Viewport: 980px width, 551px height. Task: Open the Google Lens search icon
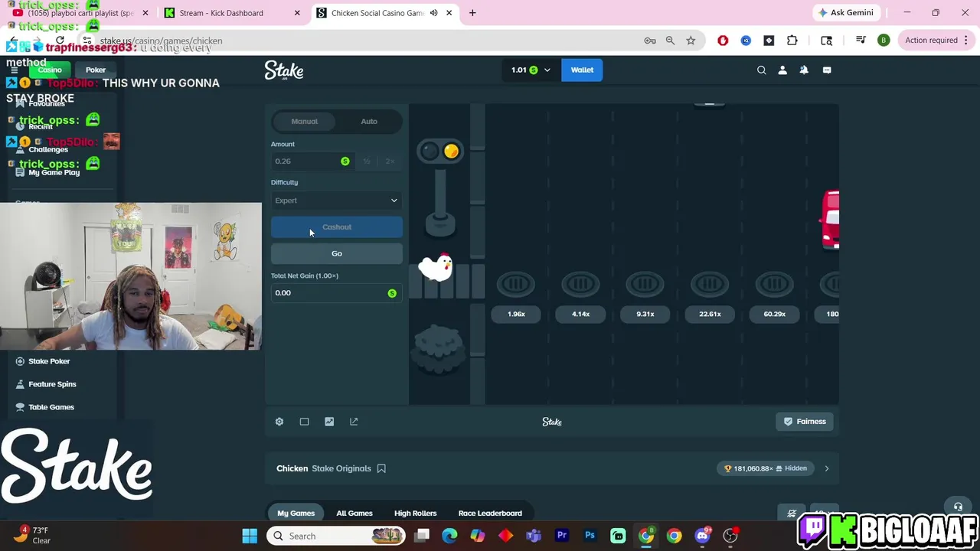[827, 41]
